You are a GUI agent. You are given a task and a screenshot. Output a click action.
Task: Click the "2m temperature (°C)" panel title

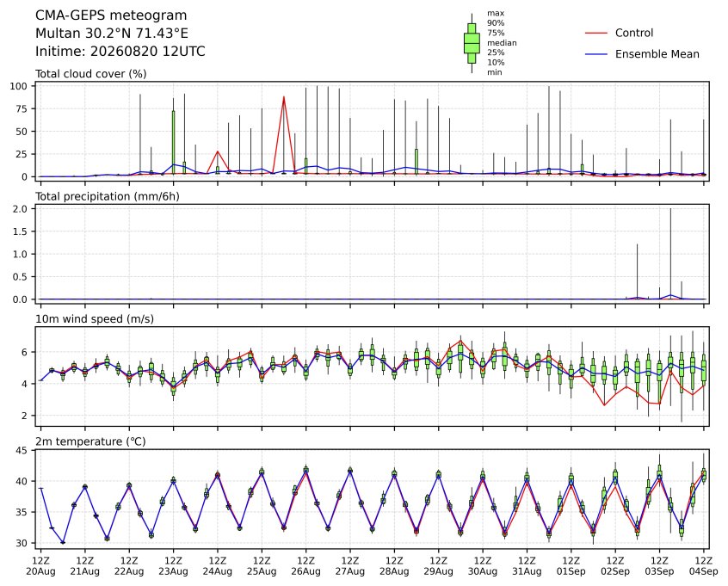coord(90,441)
